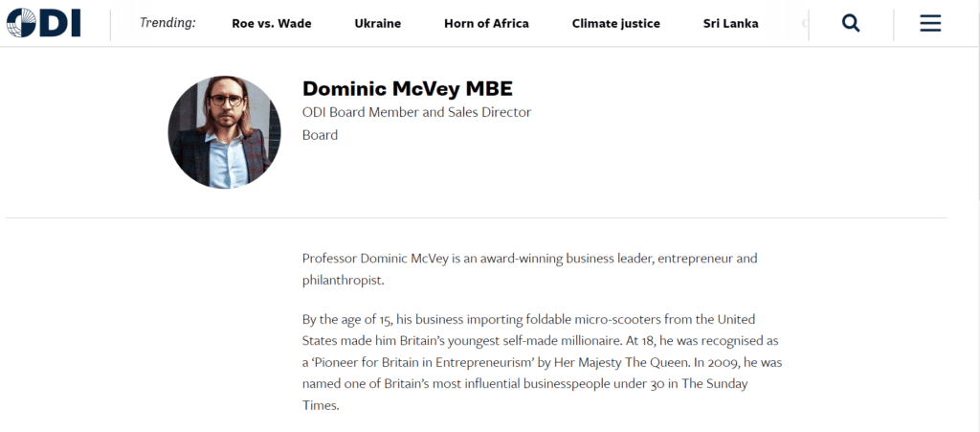
Task: Click the partially hidden trending item after Sri Lanka
Action: click(x=804, y=24)
